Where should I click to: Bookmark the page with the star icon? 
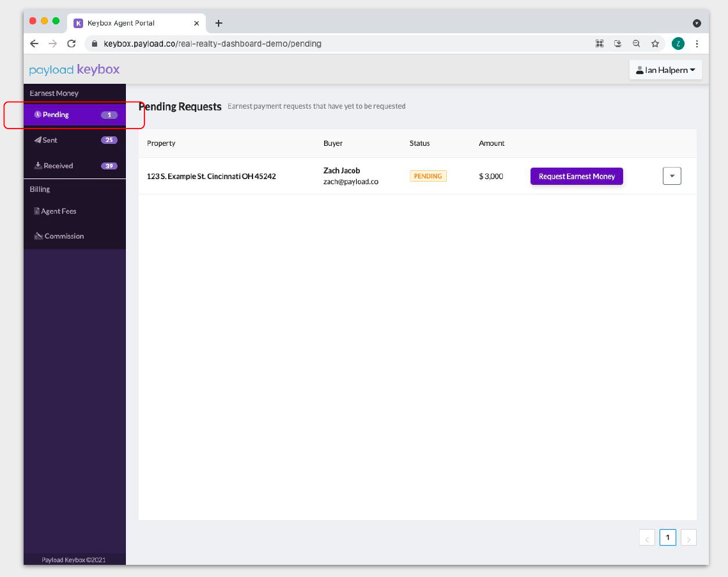655,43
